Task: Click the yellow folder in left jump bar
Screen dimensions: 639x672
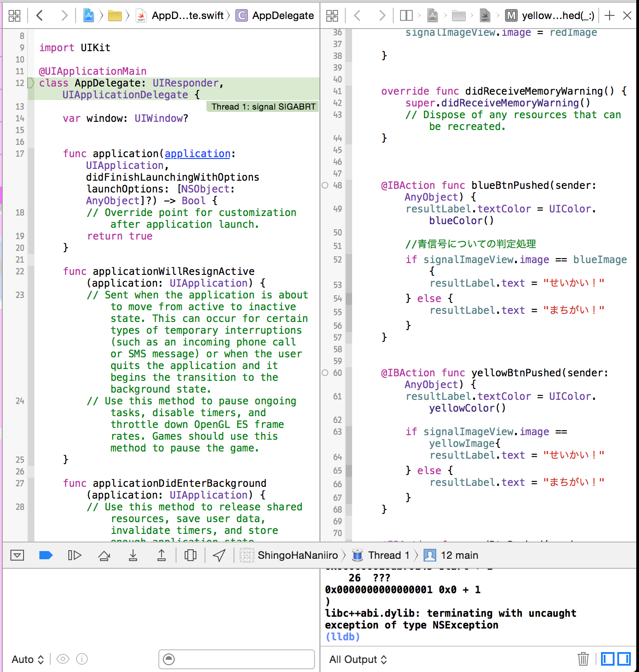Action: (114, 16)
